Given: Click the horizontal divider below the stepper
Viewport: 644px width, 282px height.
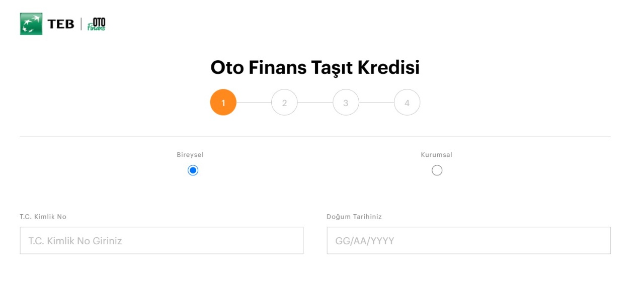Looking at the screenshot, I should 315,137.
